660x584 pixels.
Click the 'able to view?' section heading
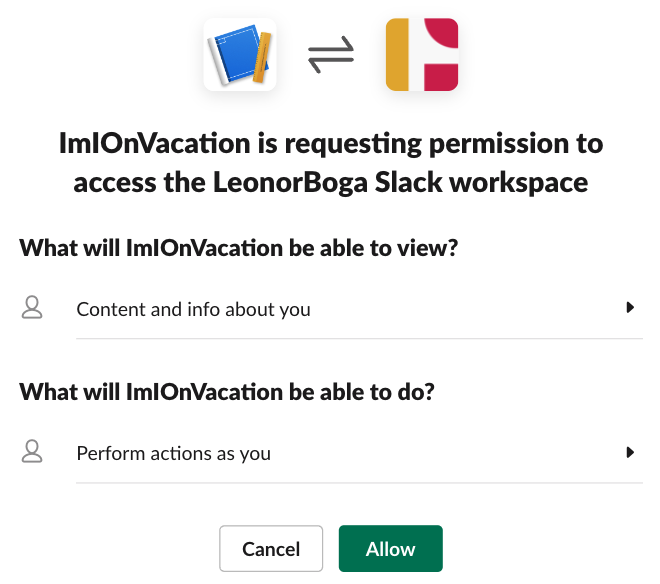click(x=239, y=248)
